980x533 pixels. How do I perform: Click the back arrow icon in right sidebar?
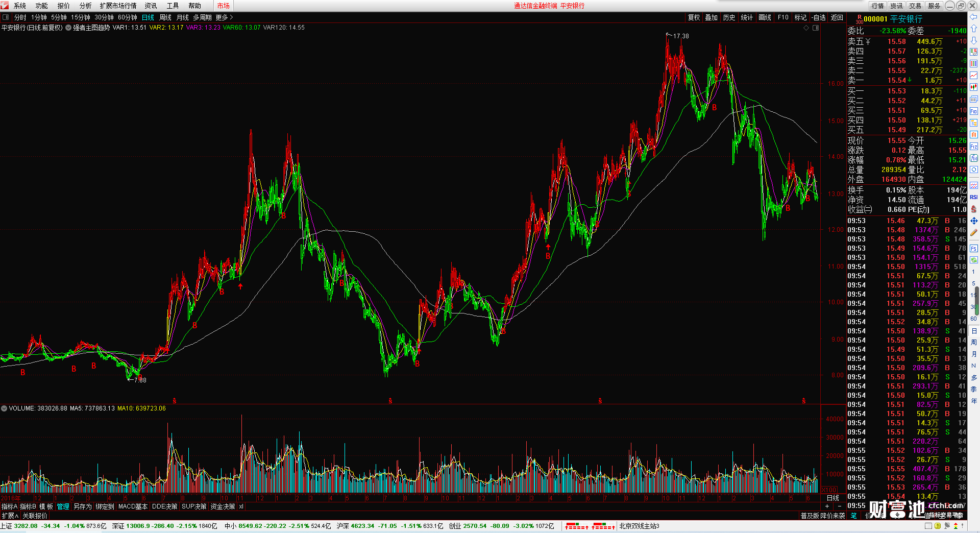click(974, 17)
